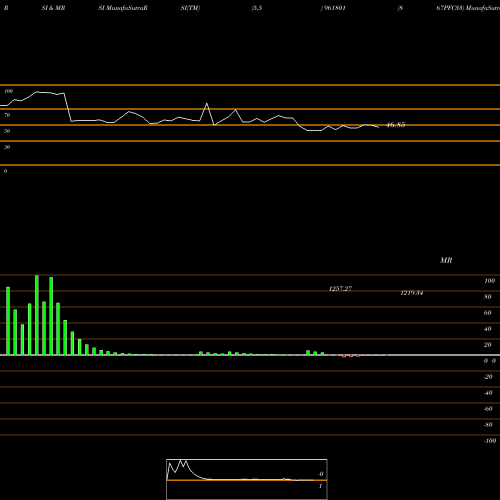Click the MR right-axis label 40
The height and width of the screenshot is (500, 500).
488,329
